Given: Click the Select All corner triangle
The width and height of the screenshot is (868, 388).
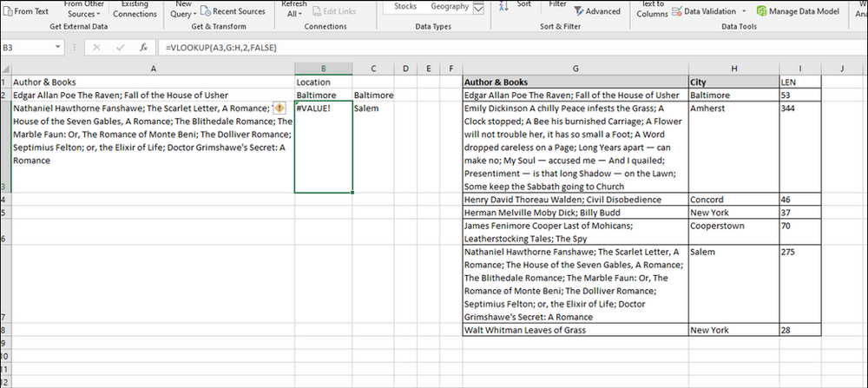Looking at the screenshot, I should pyautogui.click(x=5, y=69).
